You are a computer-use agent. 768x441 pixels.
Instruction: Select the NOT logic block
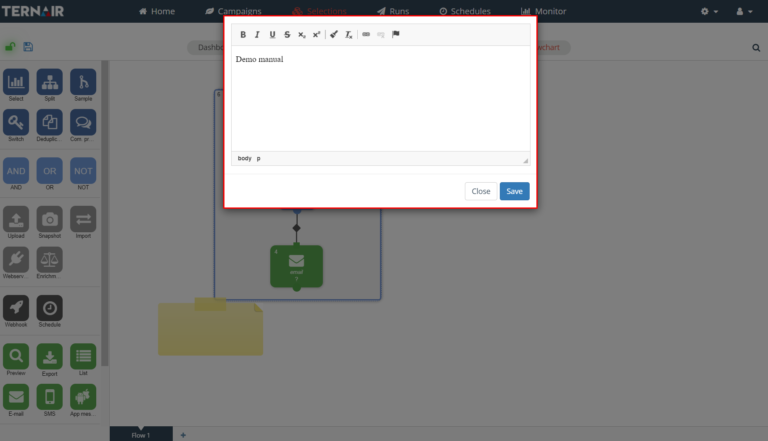(x=83, y=171)
